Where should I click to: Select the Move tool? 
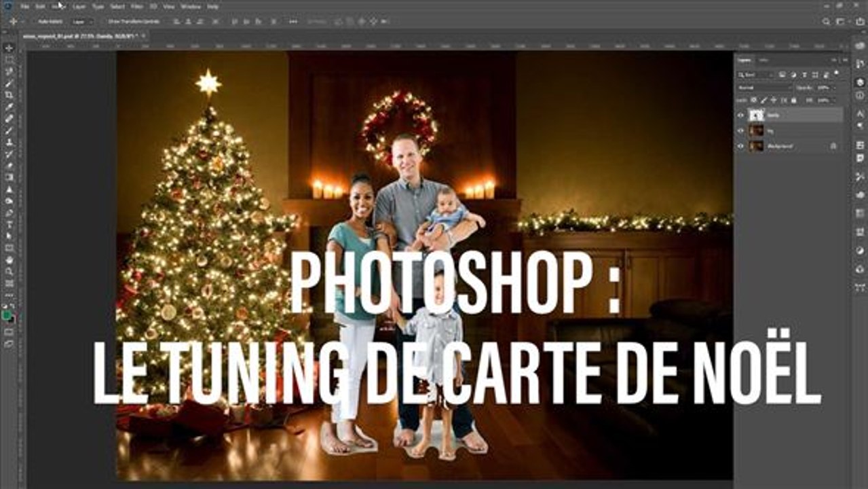tap(9, 48)
